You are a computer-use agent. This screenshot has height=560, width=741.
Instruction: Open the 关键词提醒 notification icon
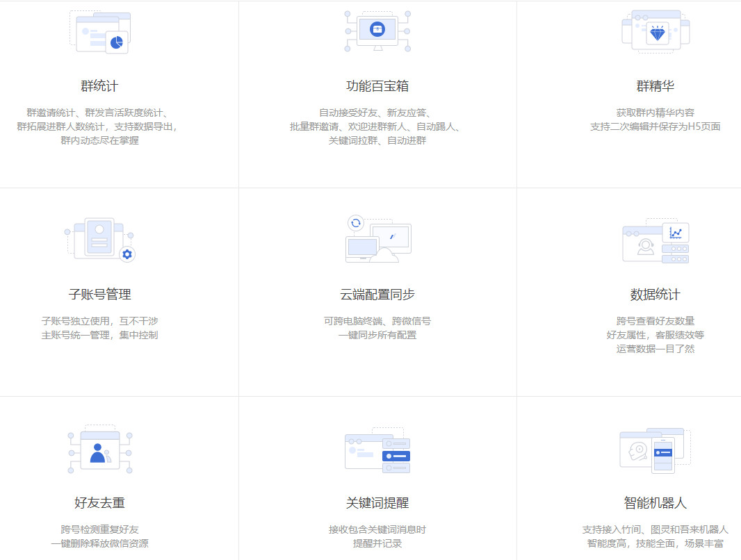(377, 450)
